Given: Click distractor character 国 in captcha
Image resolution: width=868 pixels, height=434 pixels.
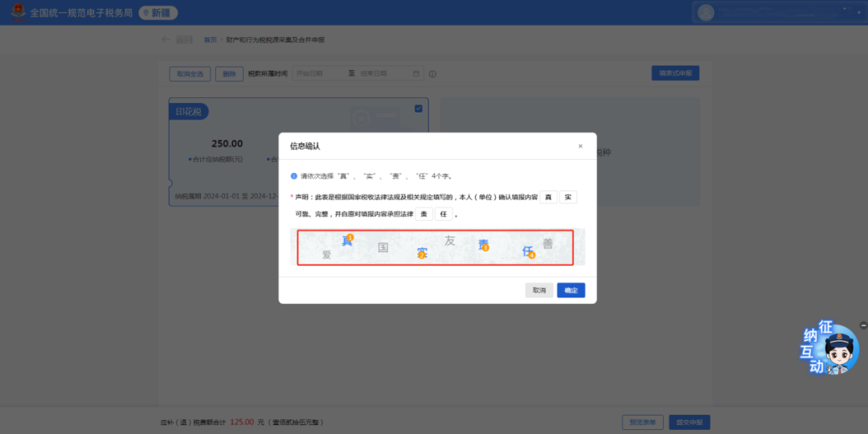Looking at the screenshot, I should tap(383, 248).
